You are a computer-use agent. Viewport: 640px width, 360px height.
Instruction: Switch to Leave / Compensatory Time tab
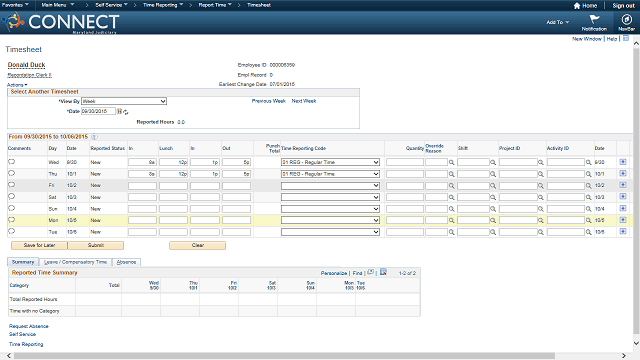tap(76, 262)
